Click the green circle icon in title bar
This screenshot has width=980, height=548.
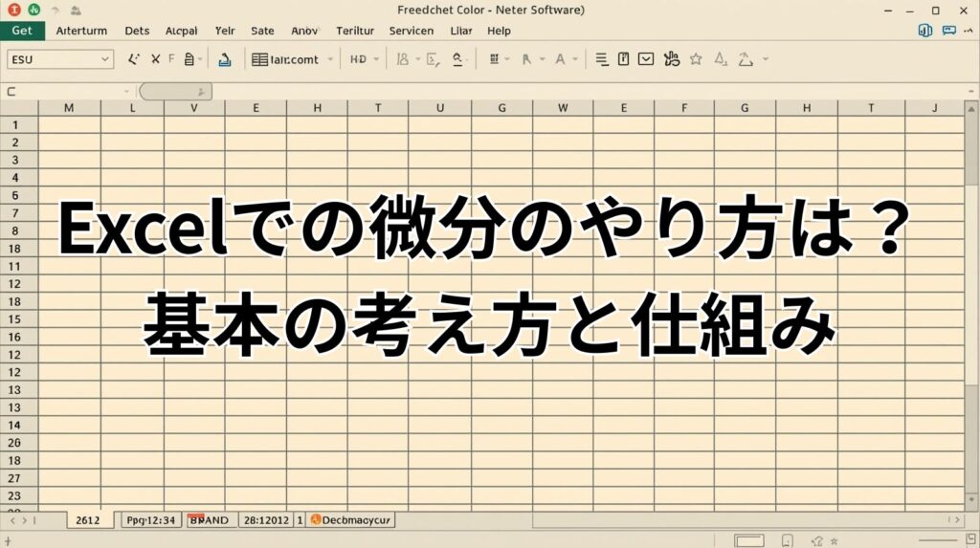[33, 11]
